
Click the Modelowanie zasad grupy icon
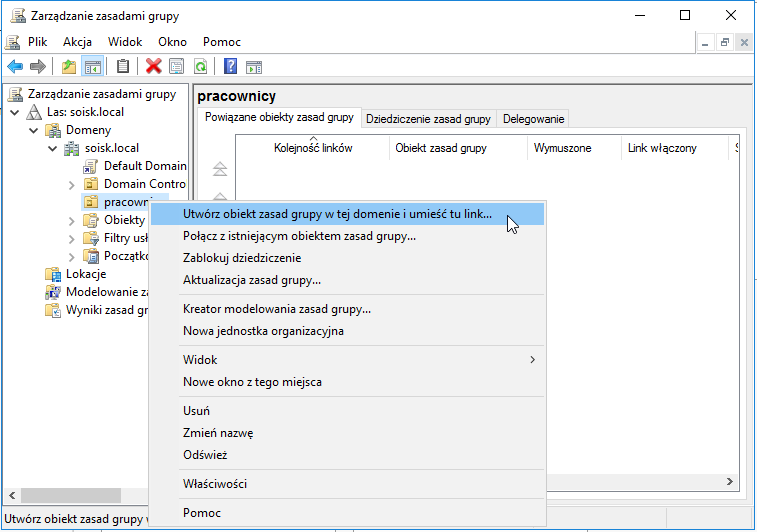pyautogui.click(x=53, y=292)
